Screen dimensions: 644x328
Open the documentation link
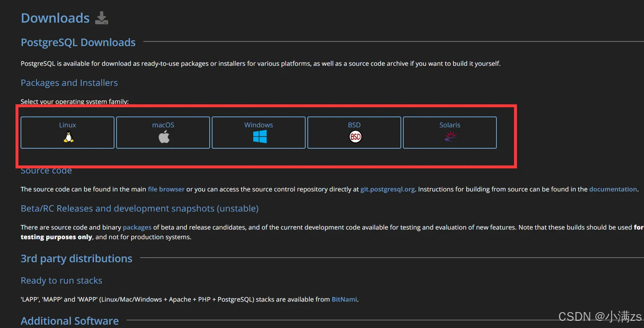613,189
